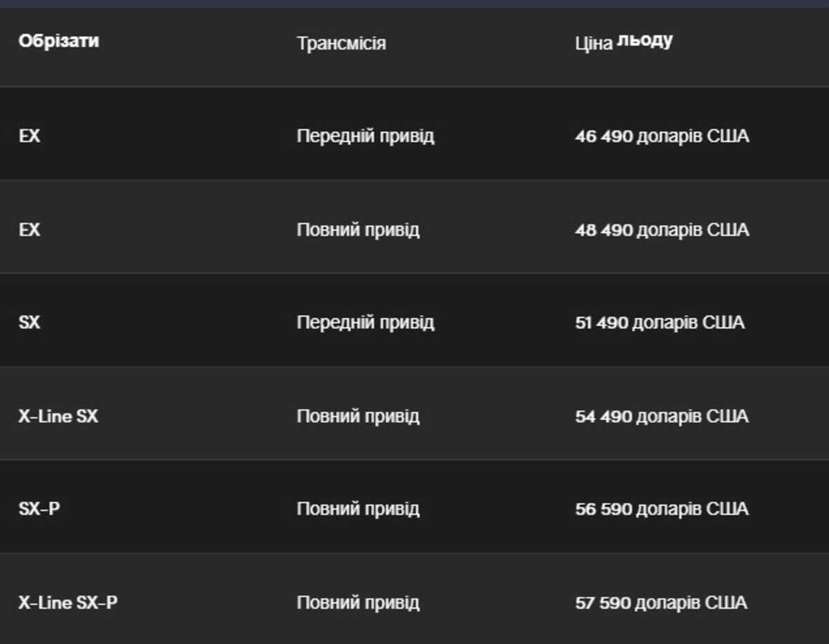Click the 46 490 доларів США price

(x=661, y=136)
